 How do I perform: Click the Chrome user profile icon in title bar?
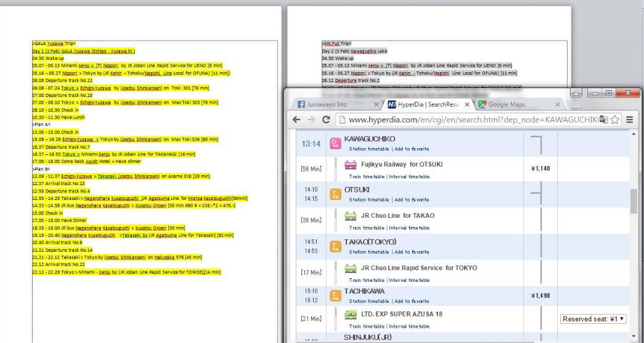(x=576, y=93)
